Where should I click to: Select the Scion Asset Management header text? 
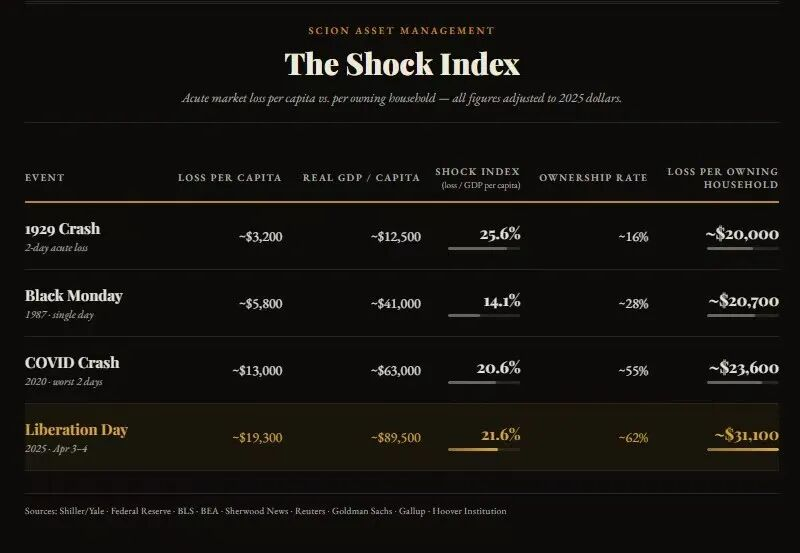[402, 31]
